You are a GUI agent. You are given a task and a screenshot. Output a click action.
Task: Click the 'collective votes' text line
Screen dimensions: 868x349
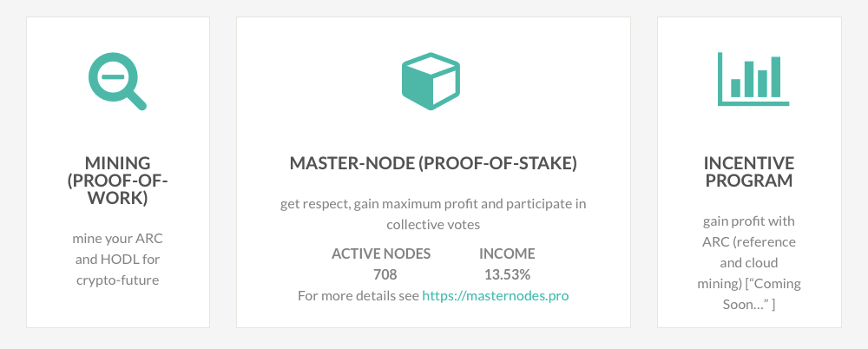(433, 224)
